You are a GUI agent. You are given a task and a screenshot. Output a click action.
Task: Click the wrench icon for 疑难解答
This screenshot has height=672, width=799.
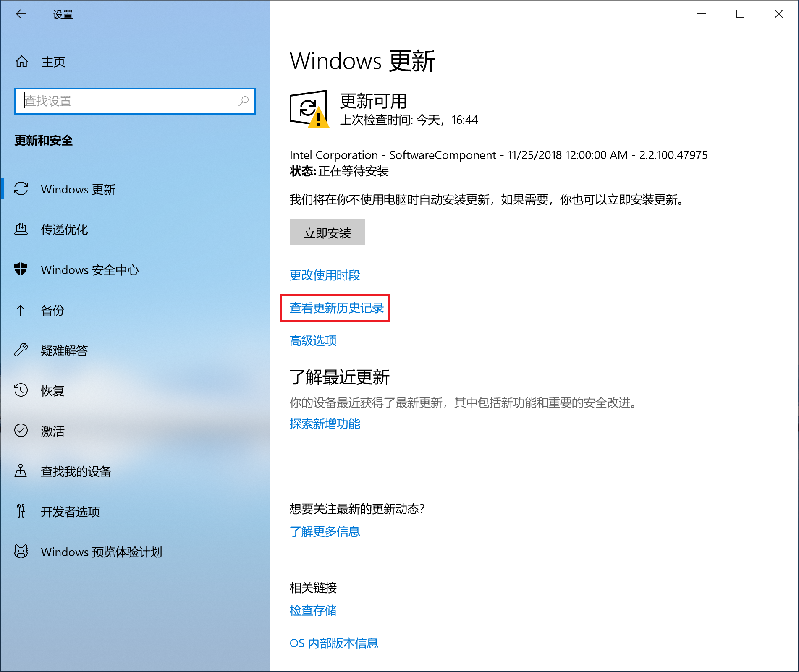pyautogui.click(x=21, y=350)
